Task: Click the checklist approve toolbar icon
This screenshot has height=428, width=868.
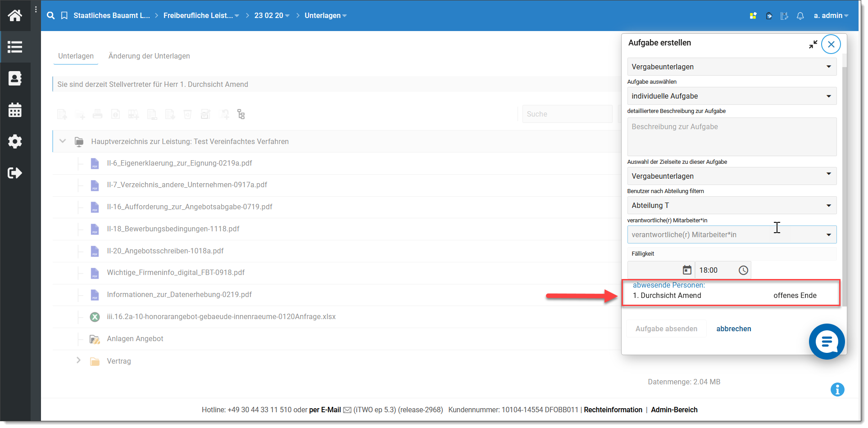Action: tap(206, 114)
